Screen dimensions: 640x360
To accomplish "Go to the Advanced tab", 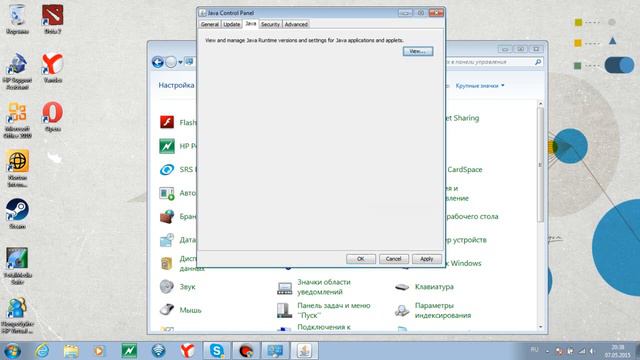I will (x=296, y=24).
